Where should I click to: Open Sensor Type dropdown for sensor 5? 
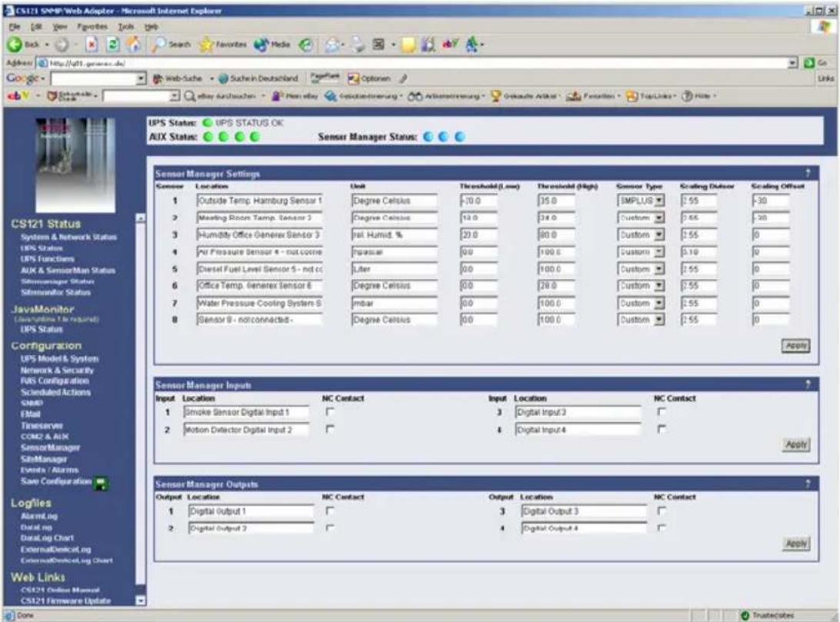point(659,269)
